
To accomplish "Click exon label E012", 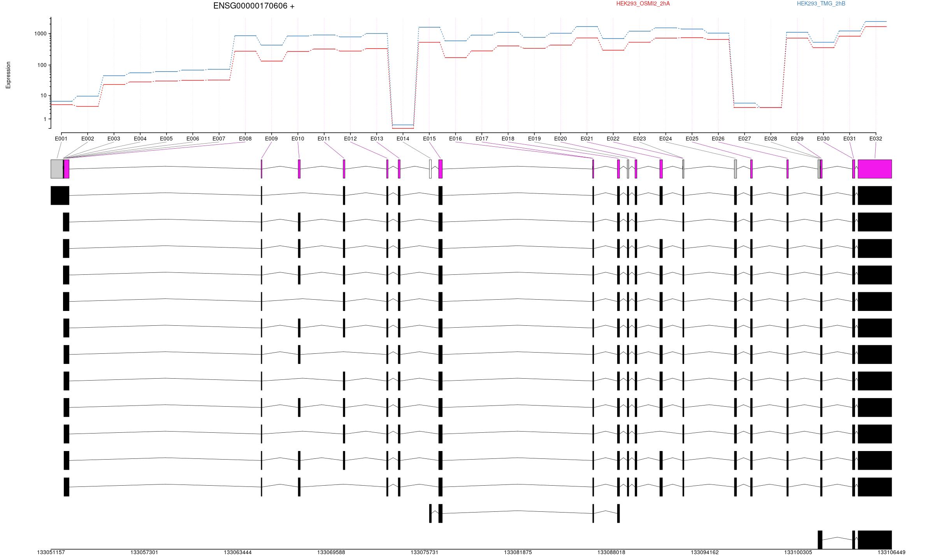I will click(x=350, y=139).
